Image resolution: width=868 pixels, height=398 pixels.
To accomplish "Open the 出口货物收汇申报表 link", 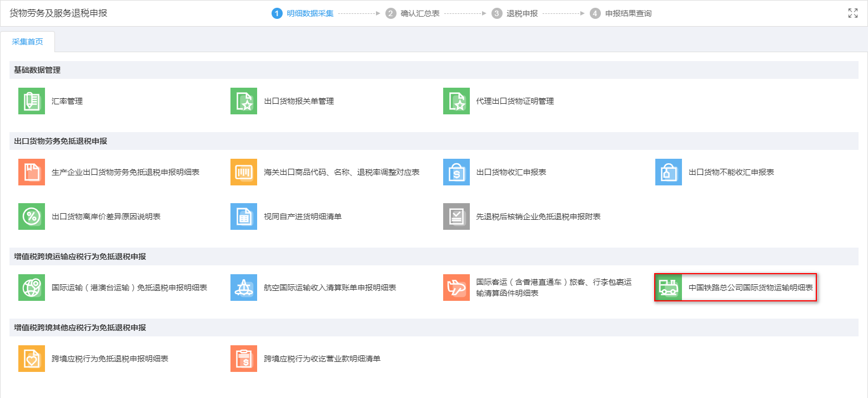I will point(511,172).
